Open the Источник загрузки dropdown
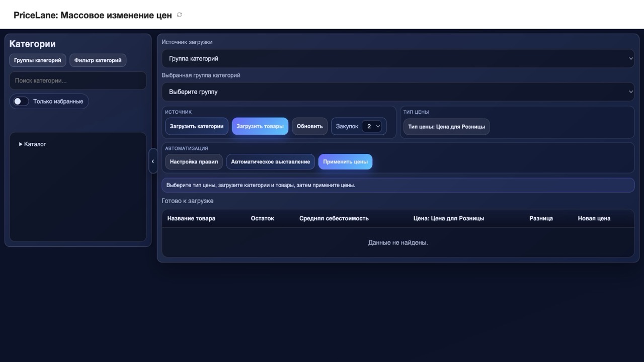This screenshot has height=362, width=644. click(397, 59)
